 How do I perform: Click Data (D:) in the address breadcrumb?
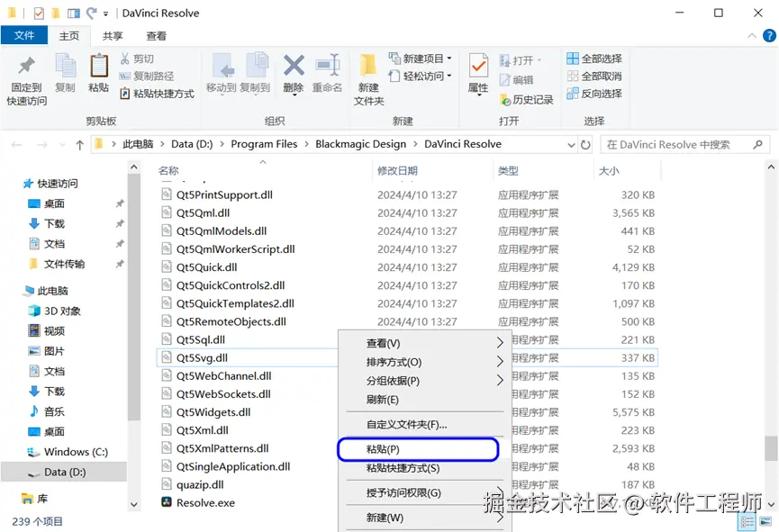pos(192,144)
